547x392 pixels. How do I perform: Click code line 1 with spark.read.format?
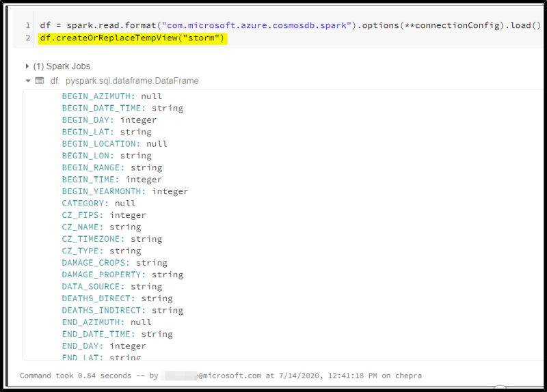[290, 25]
